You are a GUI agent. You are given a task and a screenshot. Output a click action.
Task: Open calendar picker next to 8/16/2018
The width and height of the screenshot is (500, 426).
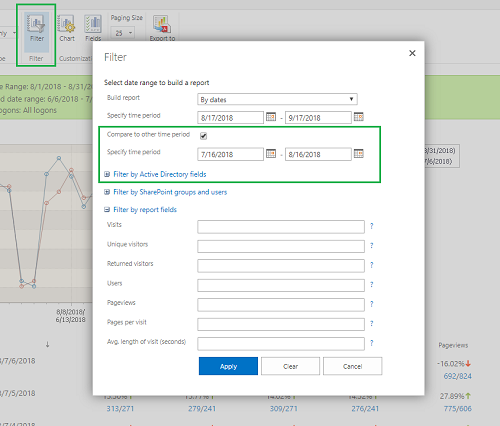point(359,154)
